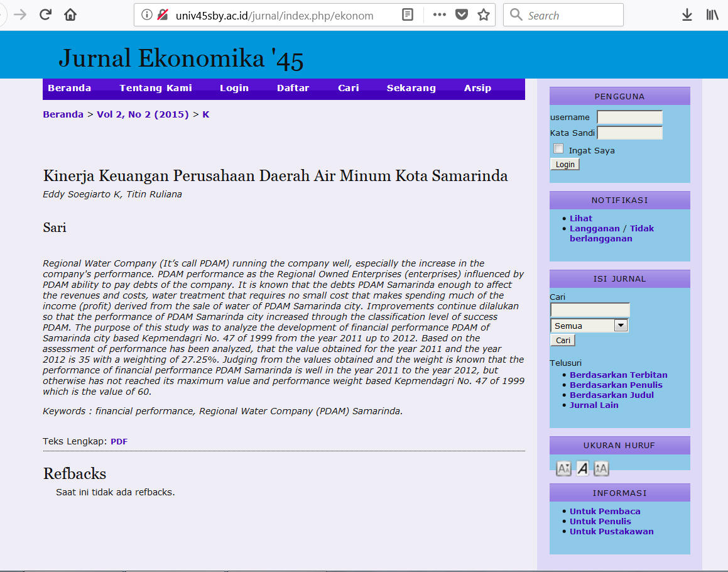Click the browser Home icon
The height and width of the screenshot is (572, 728).
click(x=70, y=15)
